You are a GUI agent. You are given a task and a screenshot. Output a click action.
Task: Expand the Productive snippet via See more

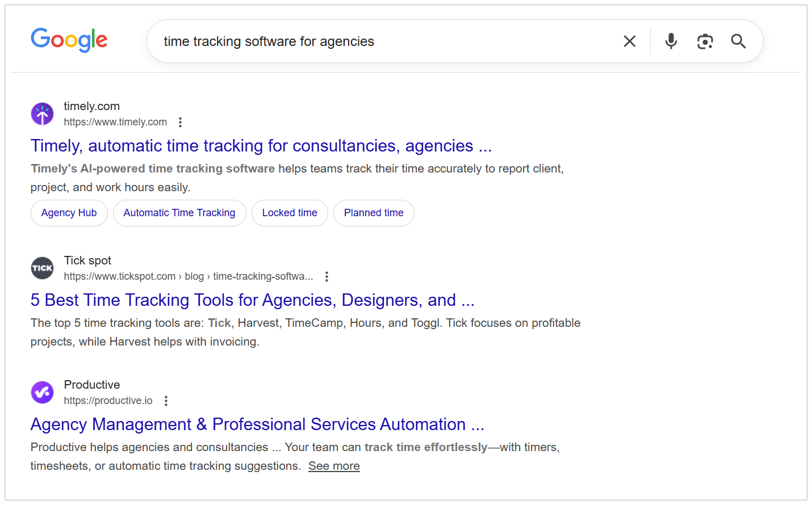(x=334, y=465)
